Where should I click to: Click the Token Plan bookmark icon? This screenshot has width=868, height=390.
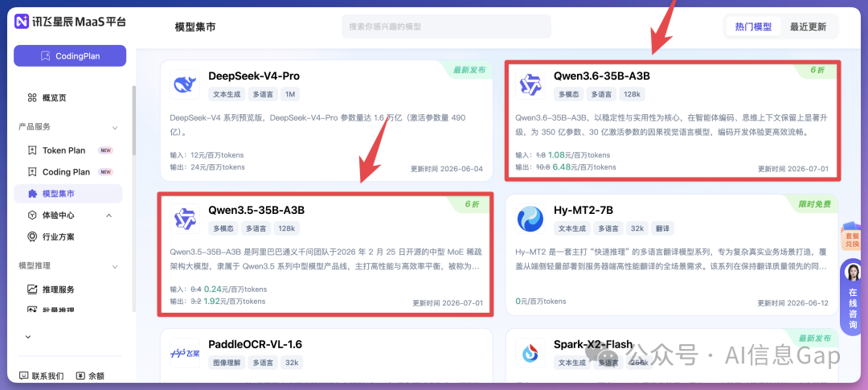pos(32,150)
